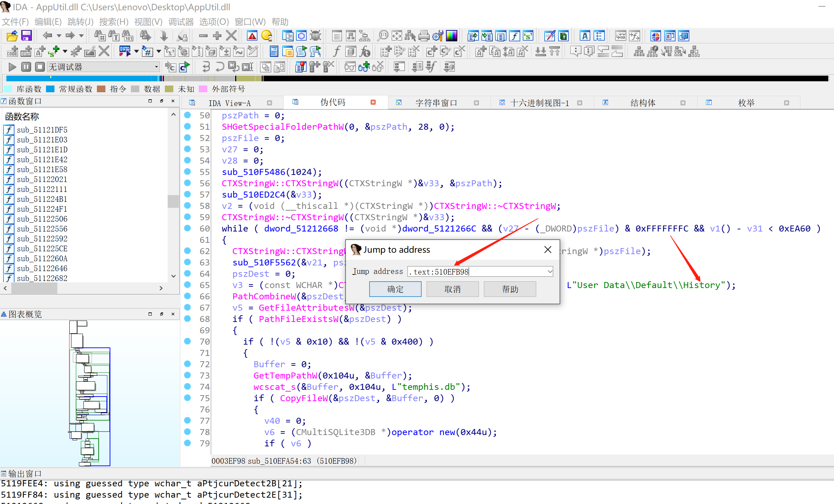834x504 pixels.
Task: Jump back with the left arrow icon
Action: click(x=47, y=35)
